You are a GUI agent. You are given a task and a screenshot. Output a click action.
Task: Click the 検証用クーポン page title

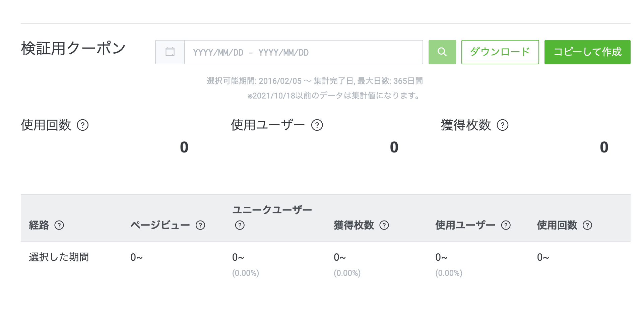pos(73,48)
